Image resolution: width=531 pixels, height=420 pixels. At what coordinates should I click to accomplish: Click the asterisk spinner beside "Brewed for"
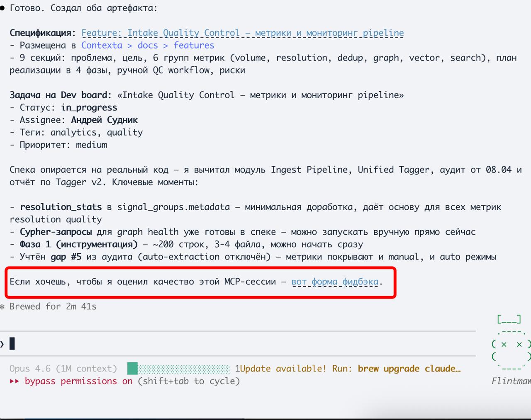tap(2, 307)
